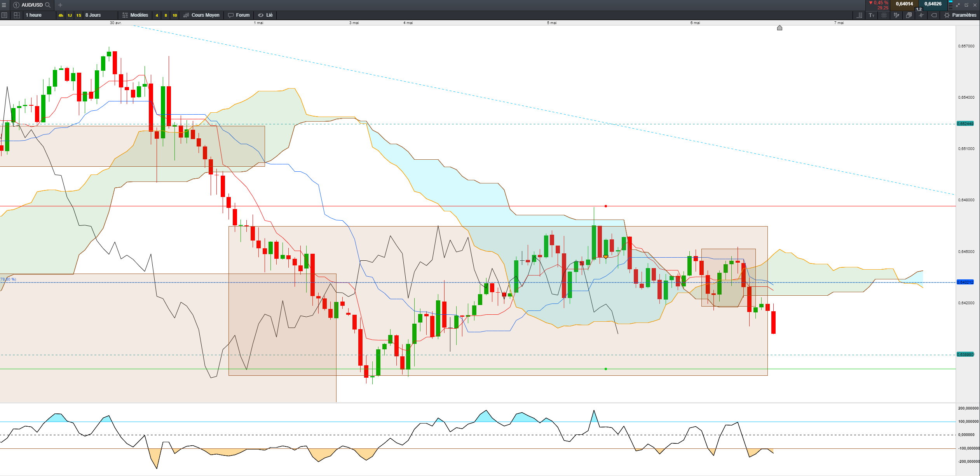Screen dimensions: 980x476
Task: Switch to 1J timeframe shortcut
Action: click(x=70, y=16)
